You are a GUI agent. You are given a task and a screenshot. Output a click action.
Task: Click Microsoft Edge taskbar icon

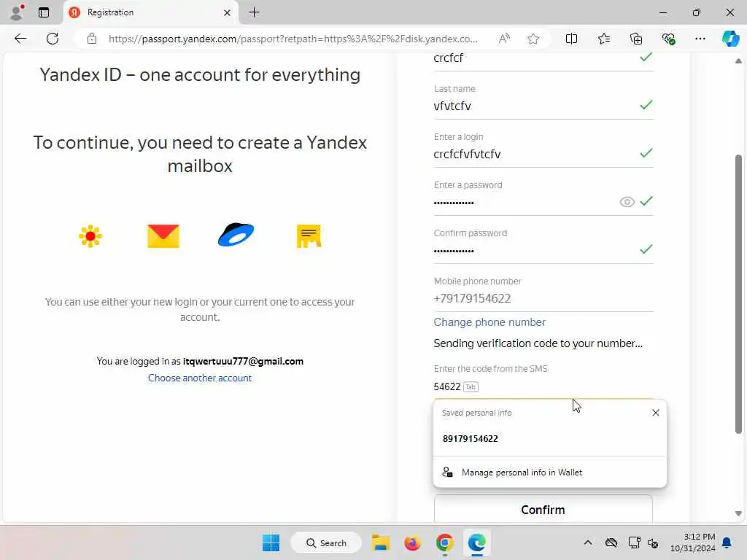point(476,542)
